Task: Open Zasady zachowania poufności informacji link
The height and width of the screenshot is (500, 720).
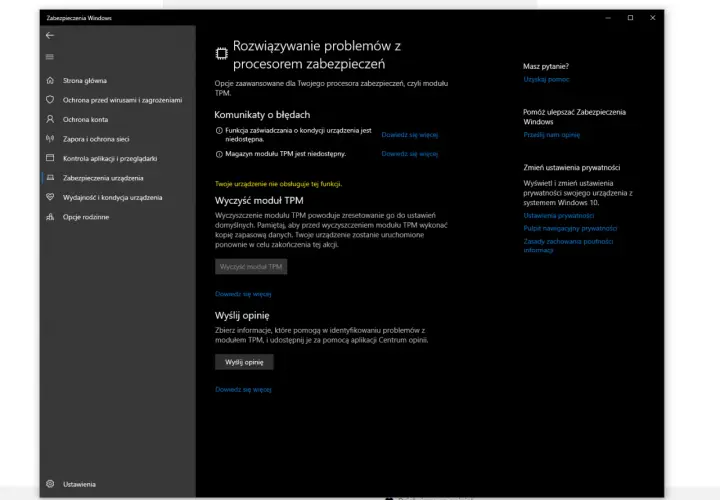Action: (x=568, y=246)
